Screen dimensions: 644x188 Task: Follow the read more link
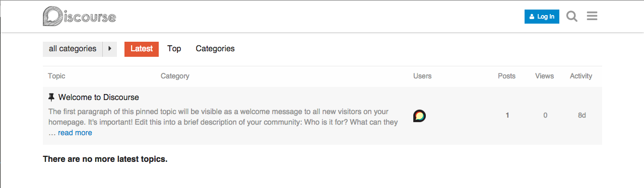pyautogui.click(x=75, y=133)
